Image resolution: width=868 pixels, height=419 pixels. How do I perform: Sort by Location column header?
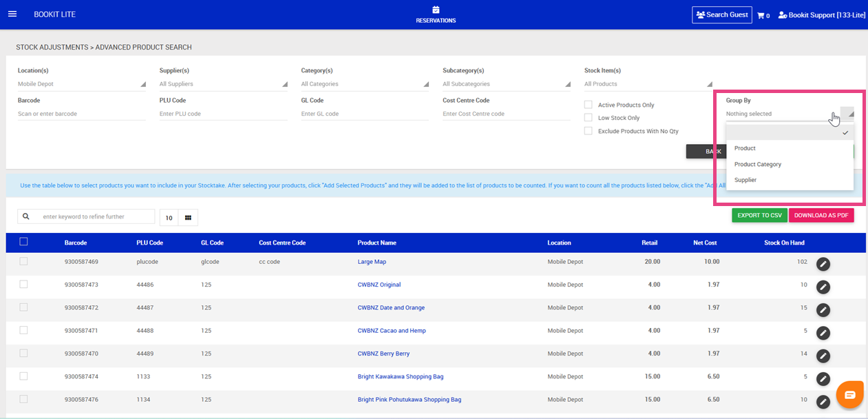pyautogui.click(x=559, y=243)
